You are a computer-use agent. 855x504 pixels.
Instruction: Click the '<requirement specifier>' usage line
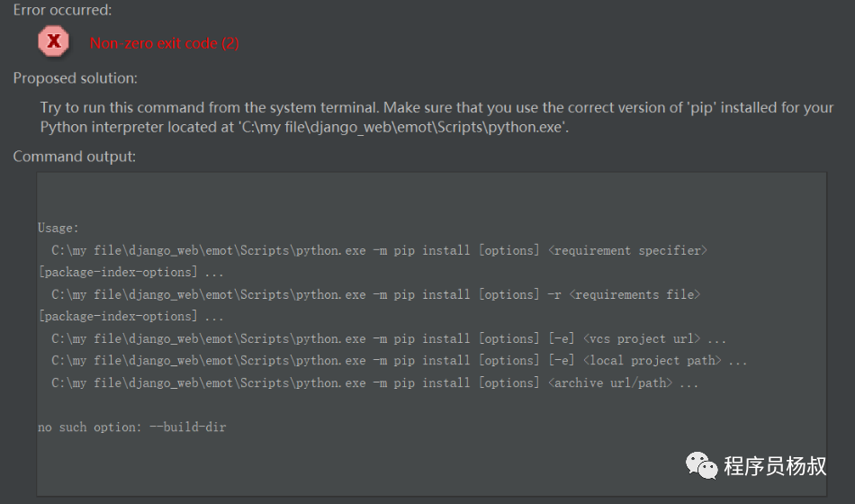click(379, 250)
